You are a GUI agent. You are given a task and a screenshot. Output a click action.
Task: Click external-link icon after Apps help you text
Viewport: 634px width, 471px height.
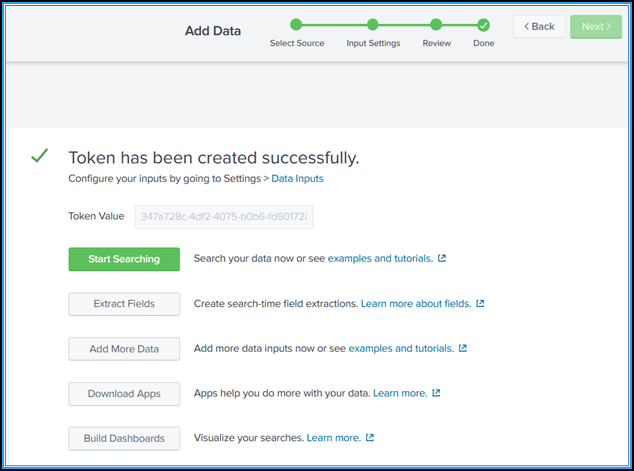[436, 393]
